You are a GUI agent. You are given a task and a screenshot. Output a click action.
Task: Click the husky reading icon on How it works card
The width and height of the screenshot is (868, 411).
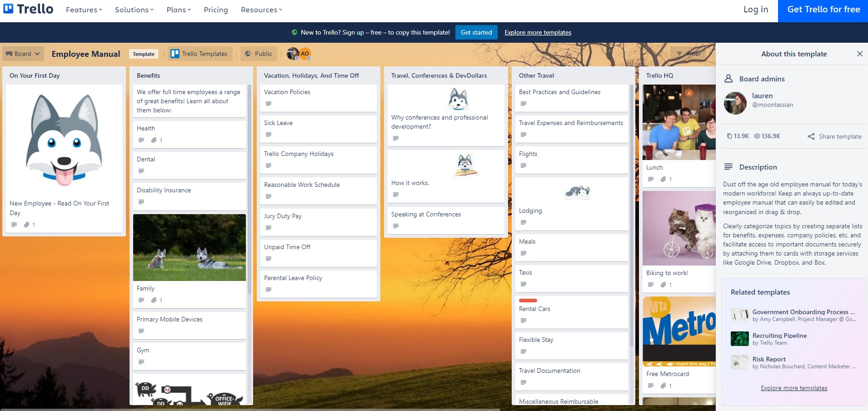[465, 165]
